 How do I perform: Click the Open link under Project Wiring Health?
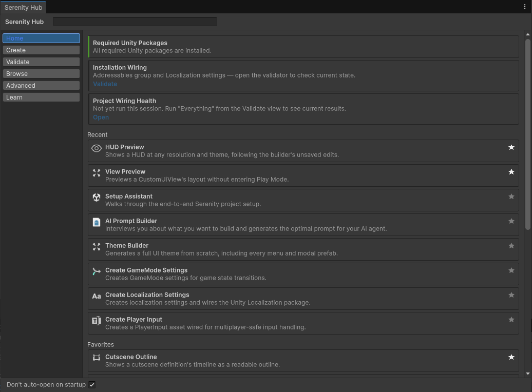point(101,117)
